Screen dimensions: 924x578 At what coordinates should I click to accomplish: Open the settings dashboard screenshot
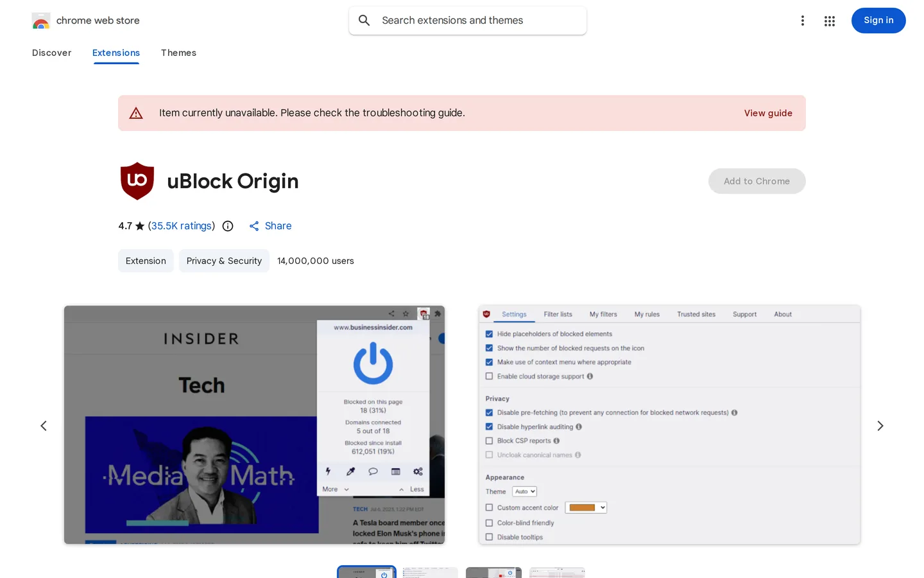[x=669, y=425]
